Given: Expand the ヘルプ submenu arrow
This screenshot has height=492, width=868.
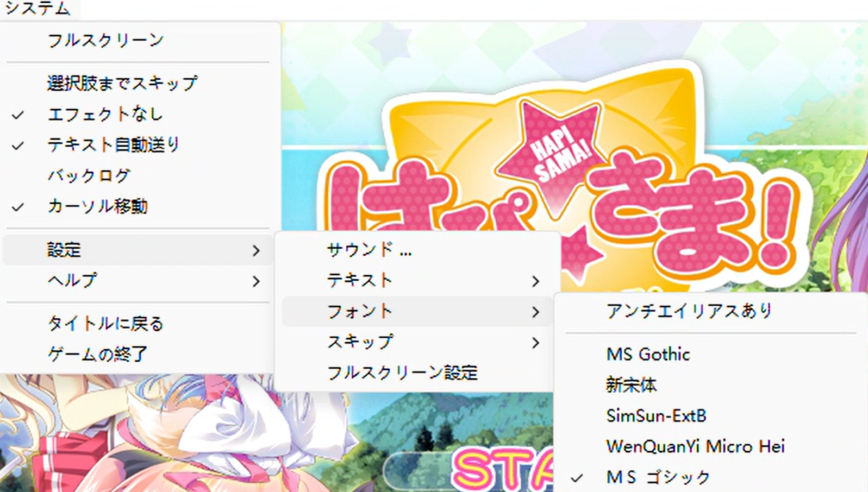Looking at the screenshot, I should [x=256, y=281].
